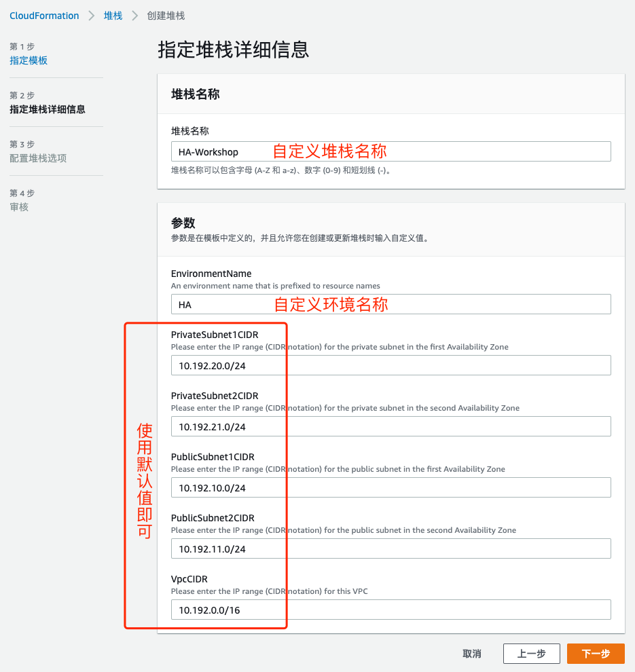Focus the EnvironmentName field containing HA
Screen dimensions: 635x672
click(391, 304)
